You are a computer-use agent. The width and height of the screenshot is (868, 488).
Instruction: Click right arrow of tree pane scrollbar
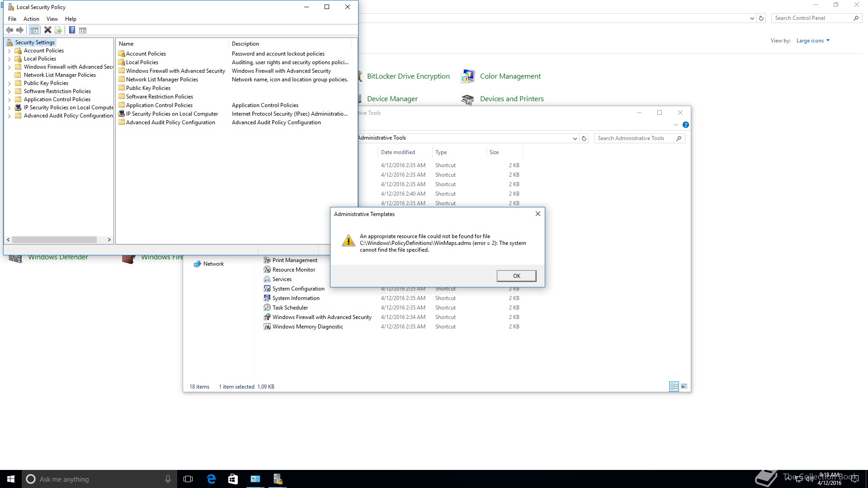click(x=109, y=240)
